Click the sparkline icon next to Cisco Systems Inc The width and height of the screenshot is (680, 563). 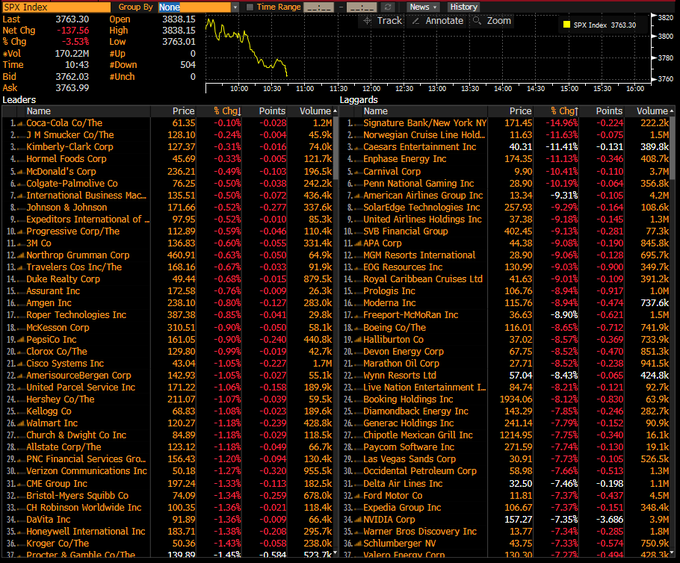click(x=20, y=363)
